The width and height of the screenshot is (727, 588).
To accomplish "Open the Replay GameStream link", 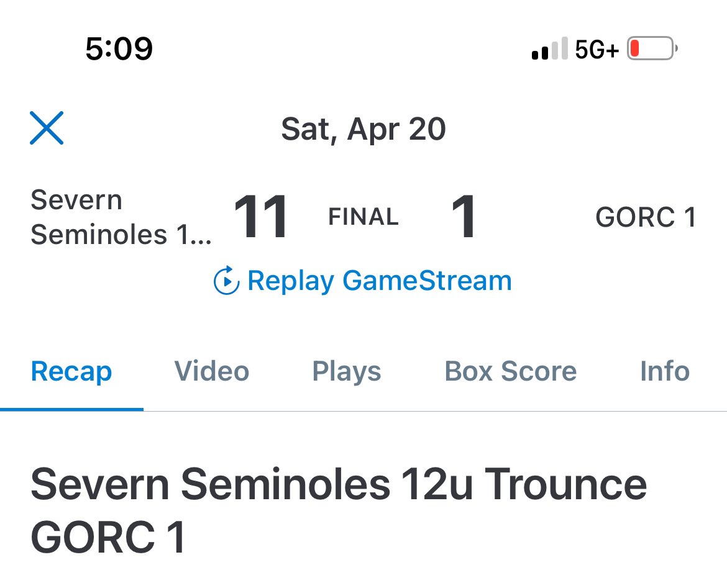I will pyautogui.click(x=363, y=280).
